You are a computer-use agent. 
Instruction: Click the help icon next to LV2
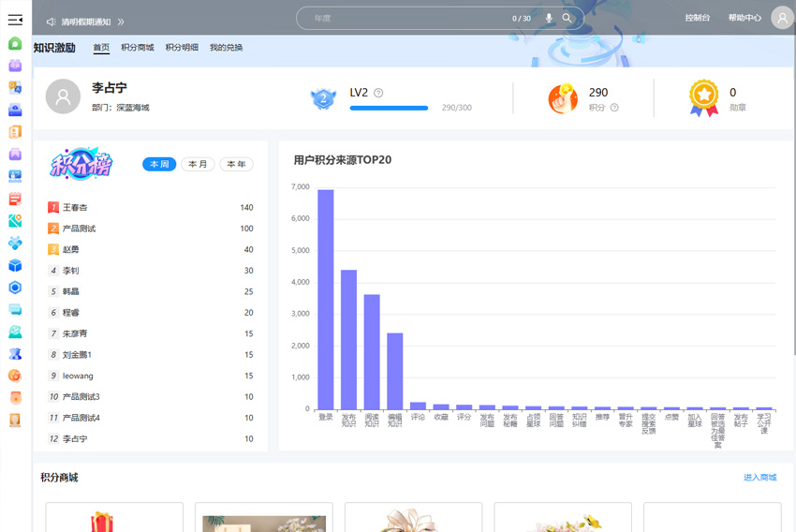(x=378, y=93)
